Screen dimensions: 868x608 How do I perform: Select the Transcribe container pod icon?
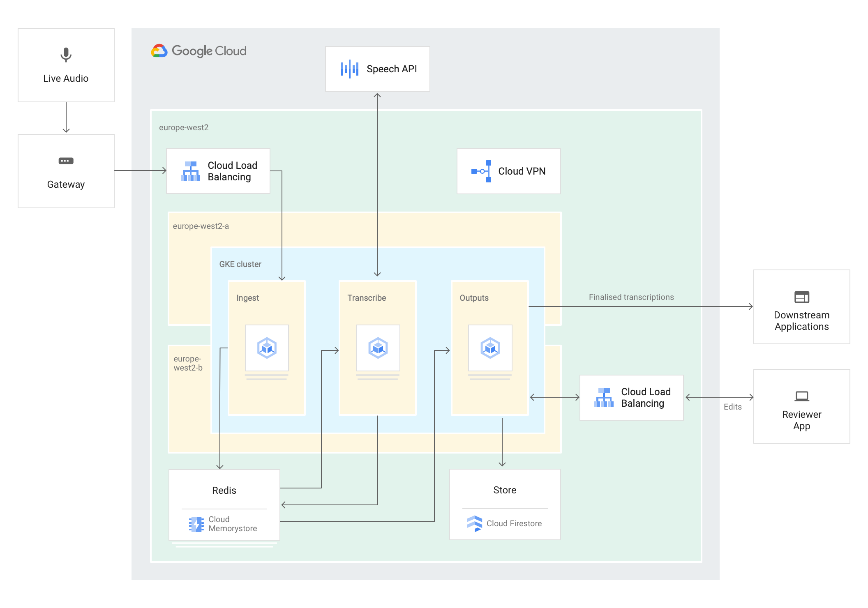point(378,348)
